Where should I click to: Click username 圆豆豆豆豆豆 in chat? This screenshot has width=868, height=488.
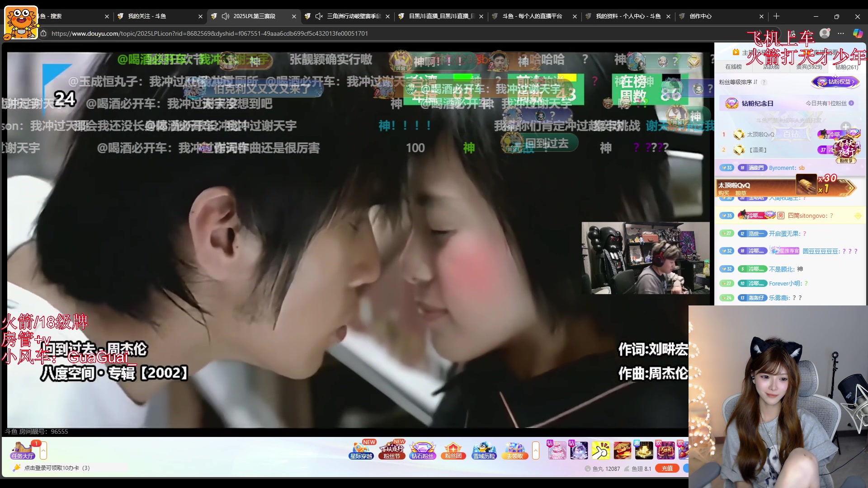[x=821, y=251]
